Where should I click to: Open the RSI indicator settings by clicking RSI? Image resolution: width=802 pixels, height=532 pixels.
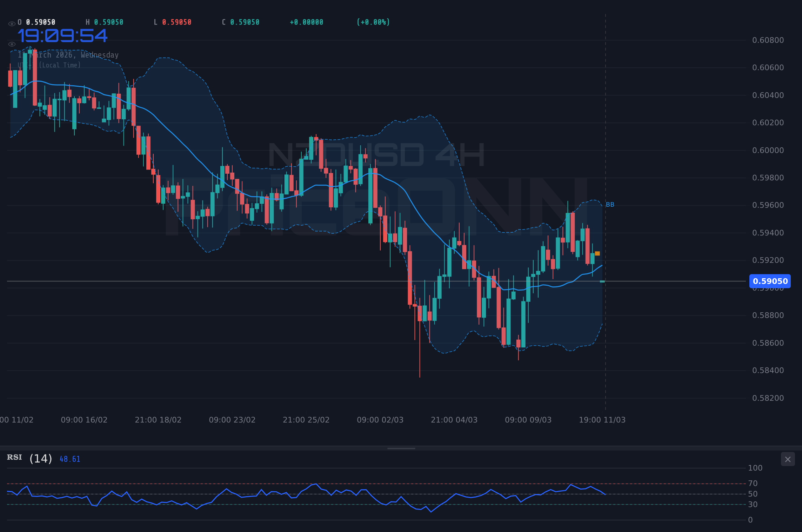point(14,457)
